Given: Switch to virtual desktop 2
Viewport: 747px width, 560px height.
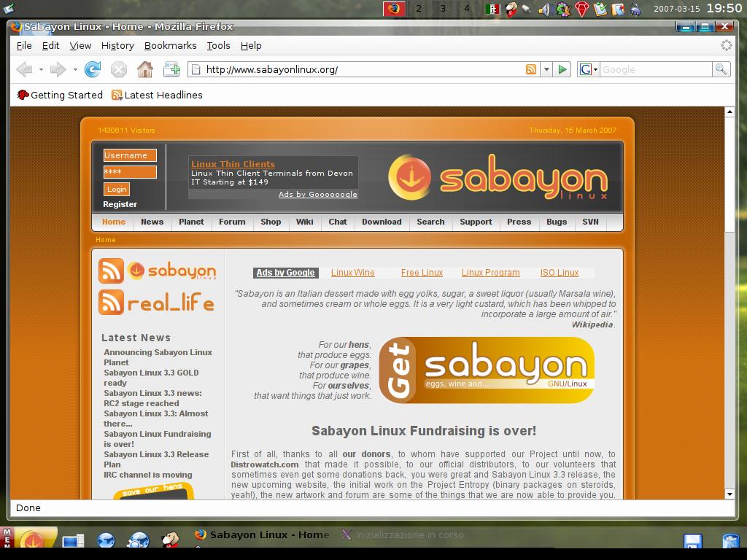Looking at the screenshot, I should pyautogui.click(x=418, y=9).
